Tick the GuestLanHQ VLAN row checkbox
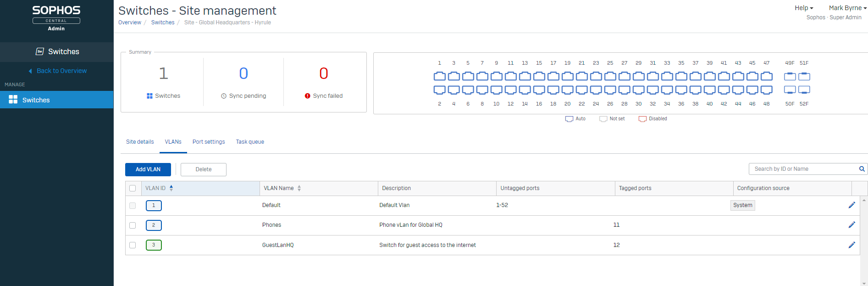Image resolution: width=868 pixels, height=286 pixels. tap(133, 245)
